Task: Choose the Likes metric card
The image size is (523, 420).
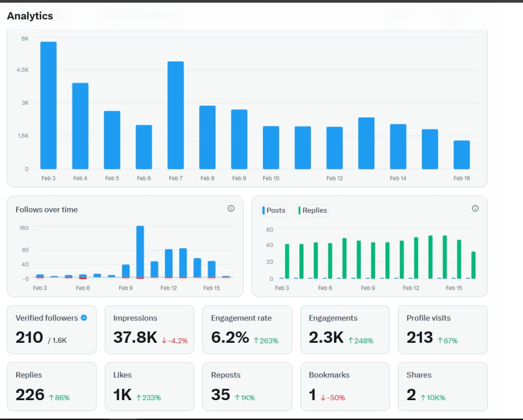Action: (x=150, y=387)
